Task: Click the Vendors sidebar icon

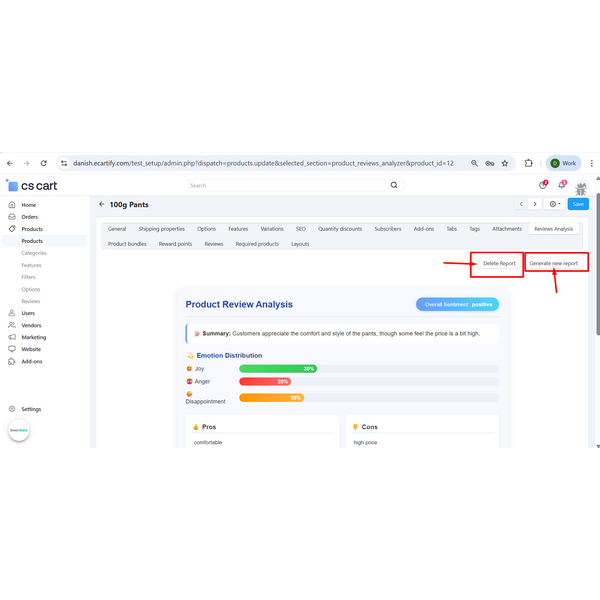Action: tap(12, 325)
